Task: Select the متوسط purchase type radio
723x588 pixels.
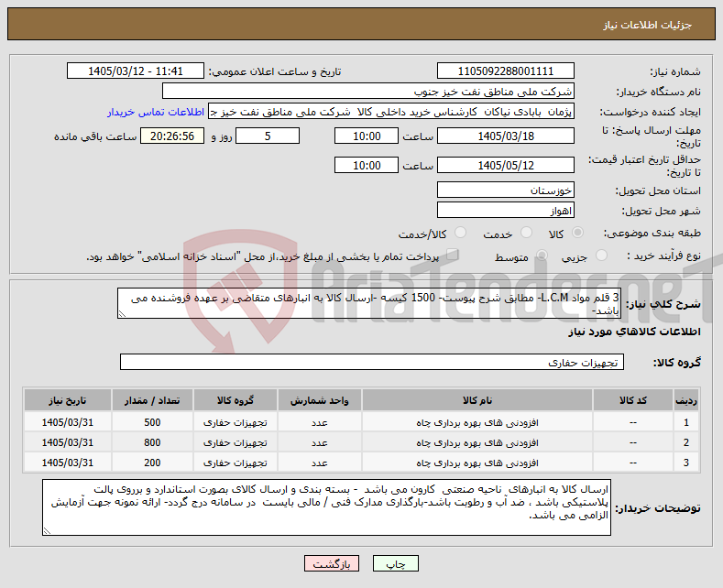Action: (542, 255)
